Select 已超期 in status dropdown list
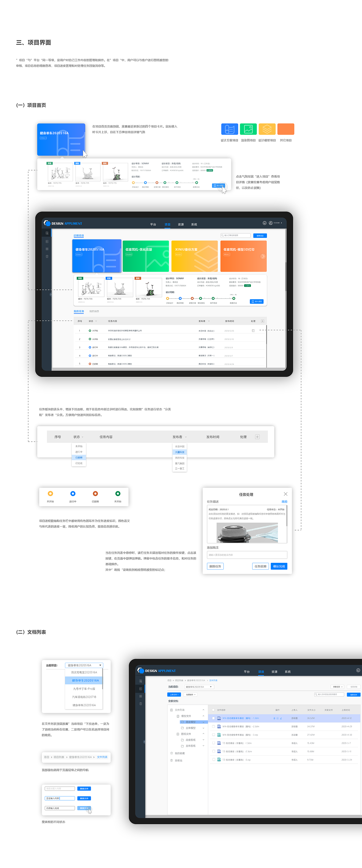This screenshot has width=362, height=868. (x=79, y=457)
